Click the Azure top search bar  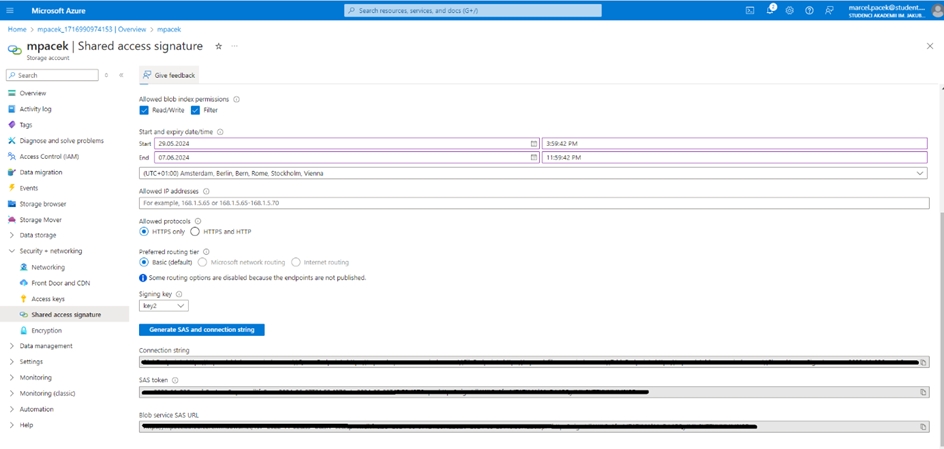coord(473,10)
